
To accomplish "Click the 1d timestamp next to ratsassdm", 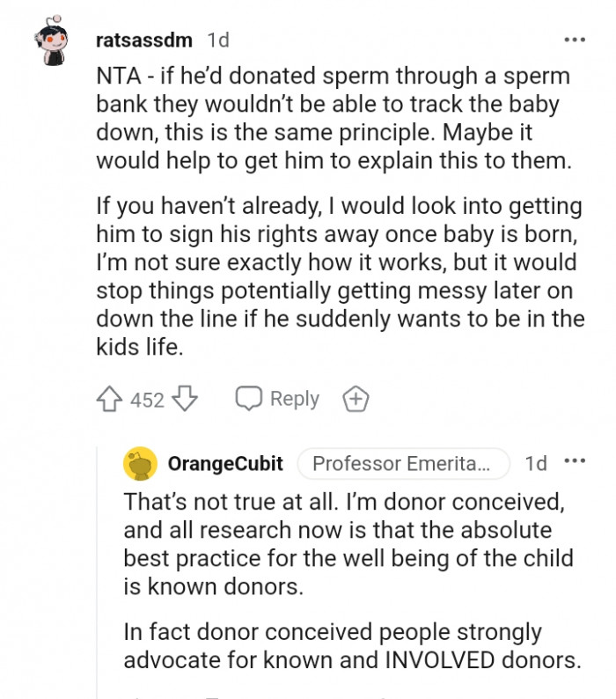I will (x=218, y=40).
